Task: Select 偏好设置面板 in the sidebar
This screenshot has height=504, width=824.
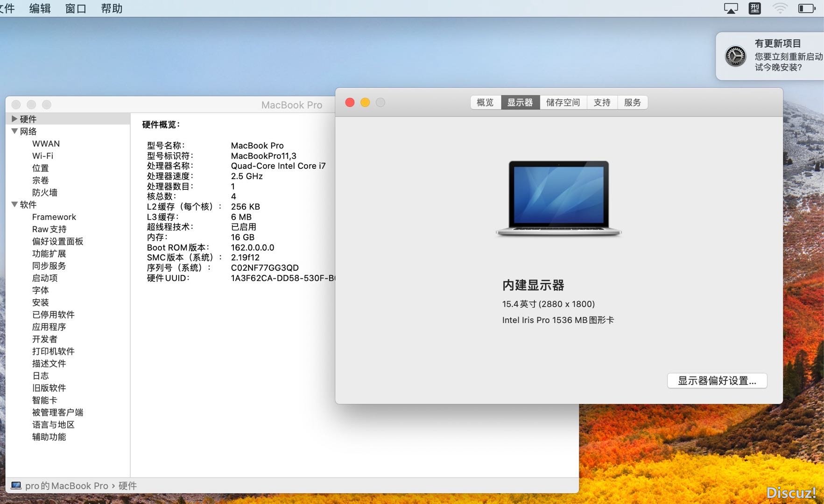Action: click(57, 241)
